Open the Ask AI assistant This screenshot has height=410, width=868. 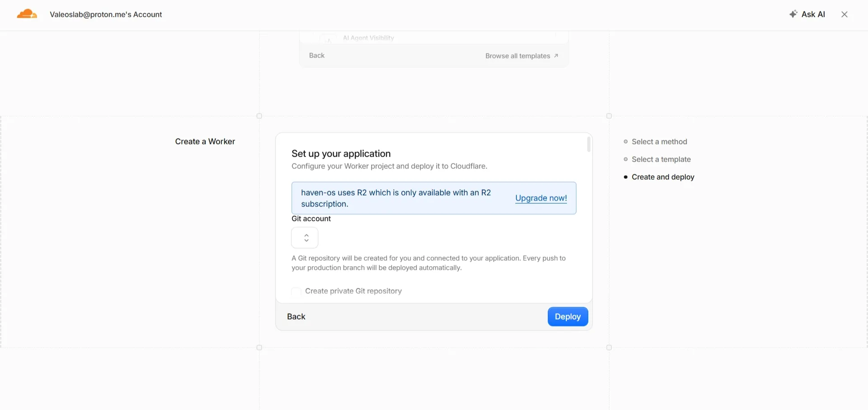click(807, 14)
